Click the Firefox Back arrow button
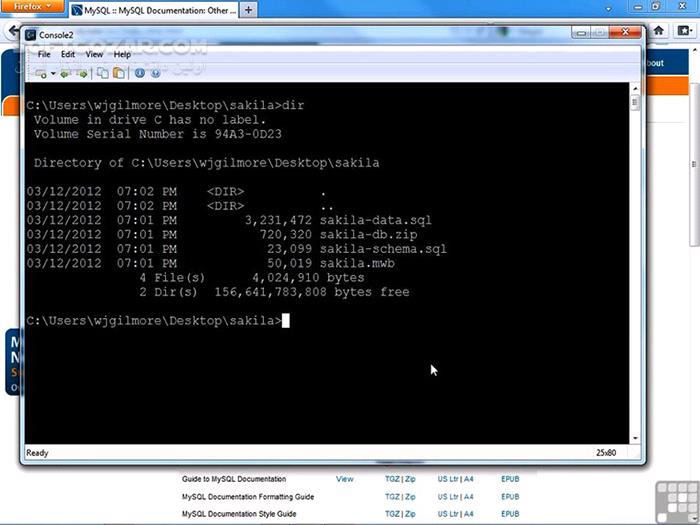Image resolution: width=700 pixels, height=525 pixels. click(x=12, y=31)
